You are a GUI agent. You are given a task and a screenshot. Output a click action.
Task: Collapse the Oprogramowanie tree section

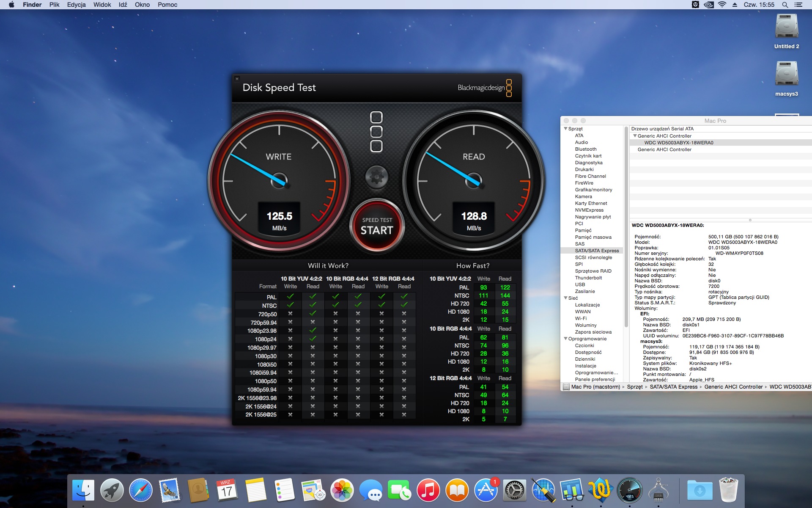click(566, 339)
